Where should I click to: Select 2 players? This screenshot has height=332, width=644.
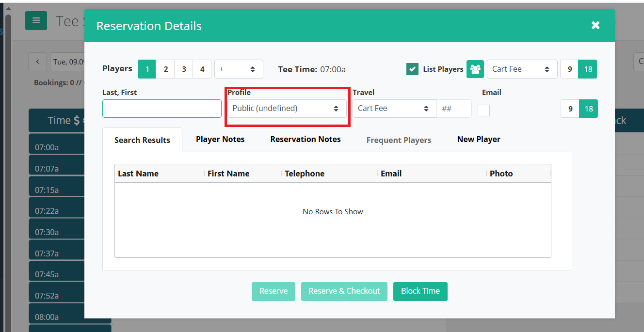(x=165, y=69)
